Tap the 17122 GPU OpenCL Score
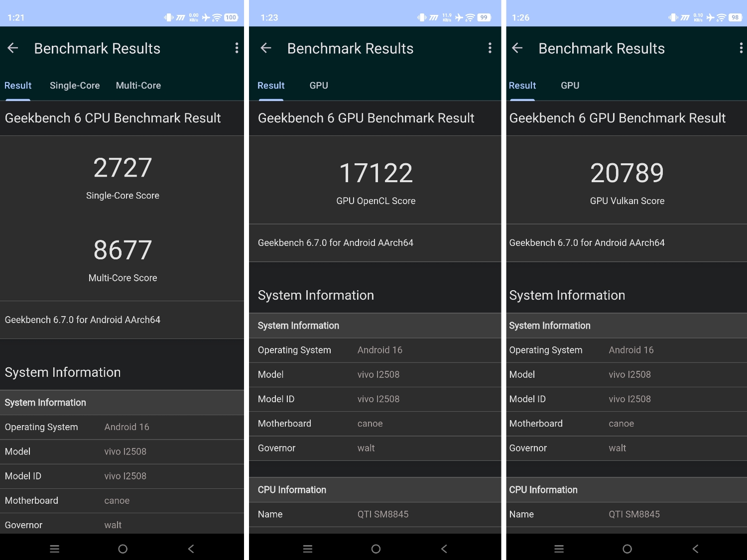The image size is (747, 560). [x=375, y=173]
